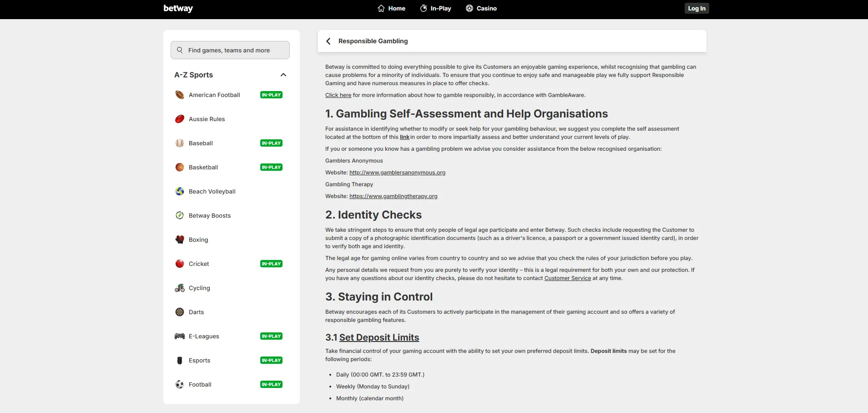Click the Log In button
This screenshot has height=413, width=868.
pyautogui.click(x=696, y=8)
